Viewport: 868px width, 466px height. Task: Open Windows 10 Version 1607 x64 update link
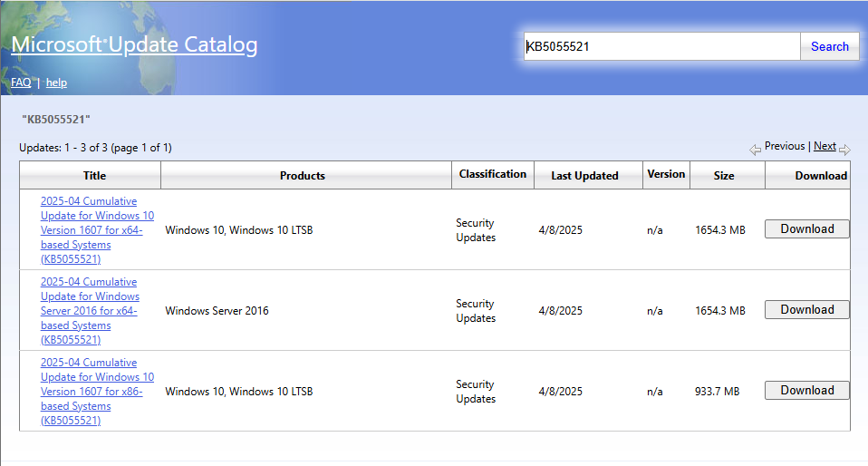[97, 230]
